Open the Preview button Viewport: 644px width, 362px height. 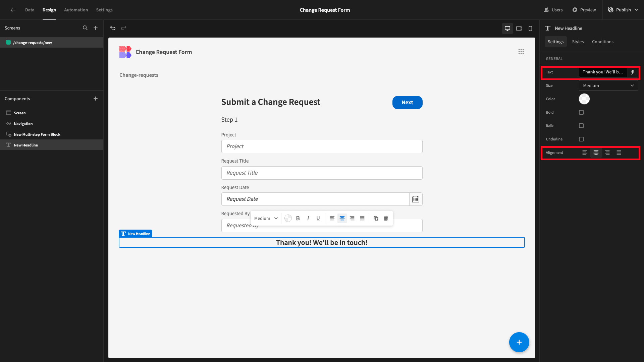click(584, 10)
